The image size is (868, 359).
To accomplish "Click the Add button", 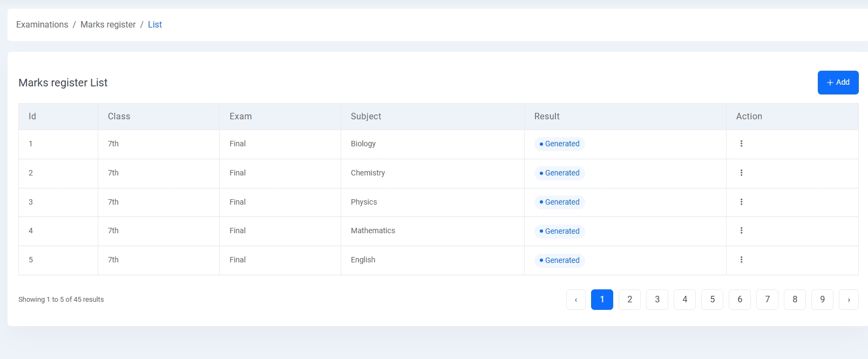I will [x=838, y=83].
